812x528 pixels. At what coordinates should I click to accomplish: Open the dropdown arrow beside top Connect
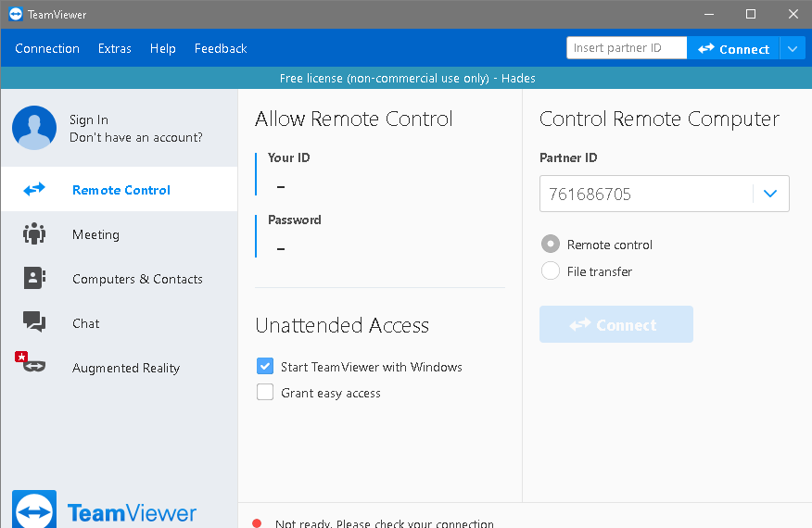point(793,49)
